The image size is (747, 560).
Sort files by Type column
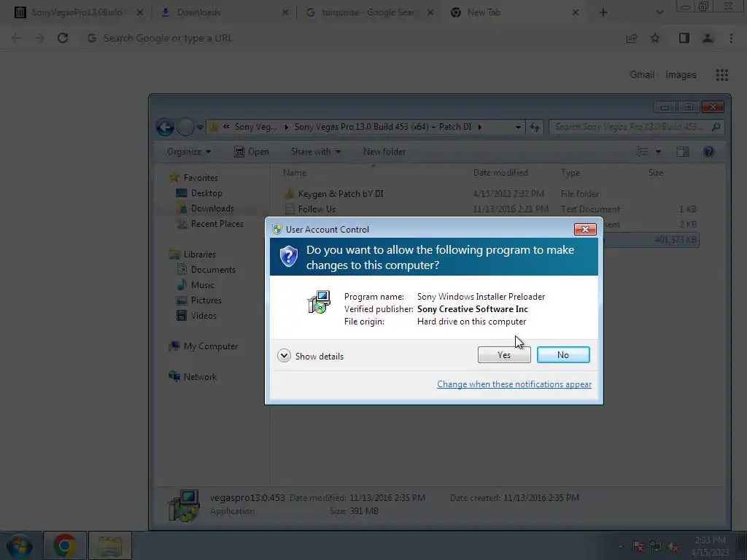click(x=570, y=173)
